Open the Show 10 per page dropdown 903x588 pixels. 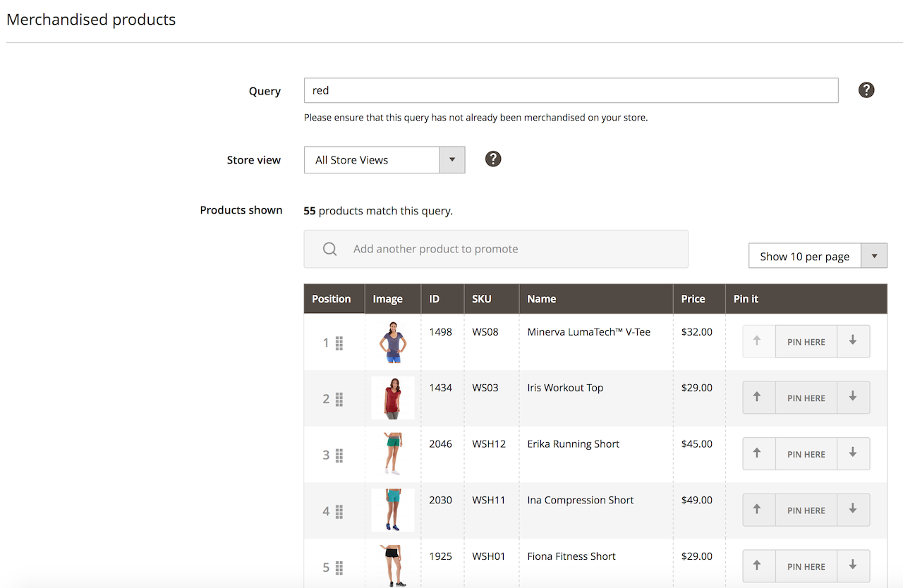874,255
